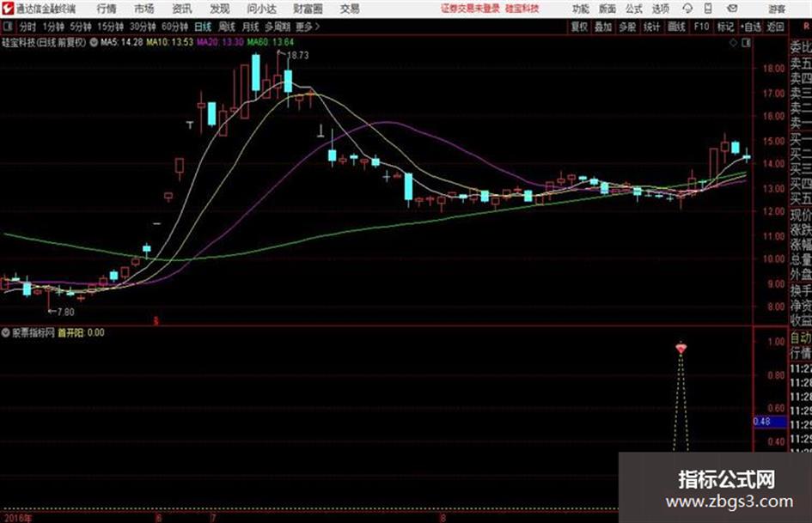812x523 pixels.
Task: Click the MA60: 13.64 indicator value
Action: point(271,42)
